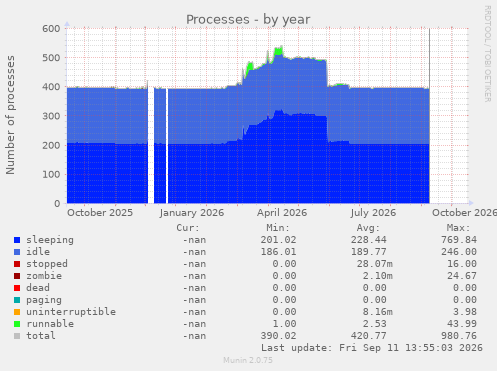Click the 'idle' legend label

tap(38, 252)
